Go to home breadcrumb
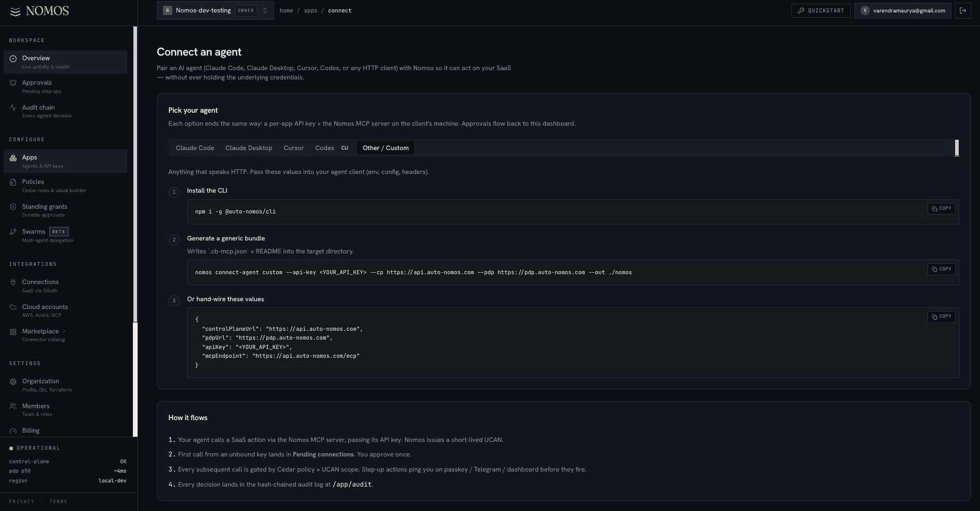Image resolution: width=980 pixels, height=511 pixels. (286, 10)
